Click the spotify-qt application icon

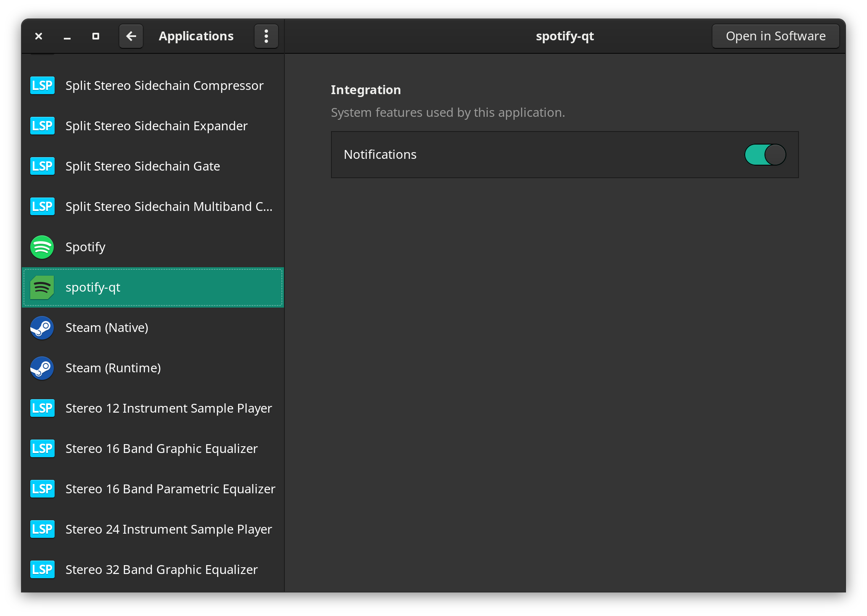42,287
